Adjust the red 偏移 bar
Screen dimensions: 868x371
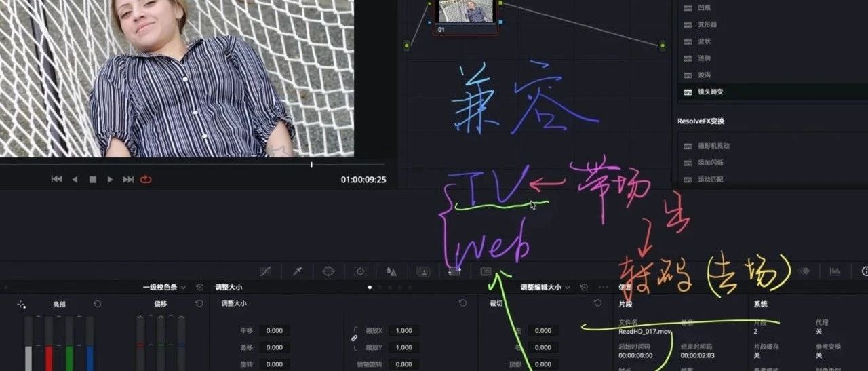tap(140, 343)
